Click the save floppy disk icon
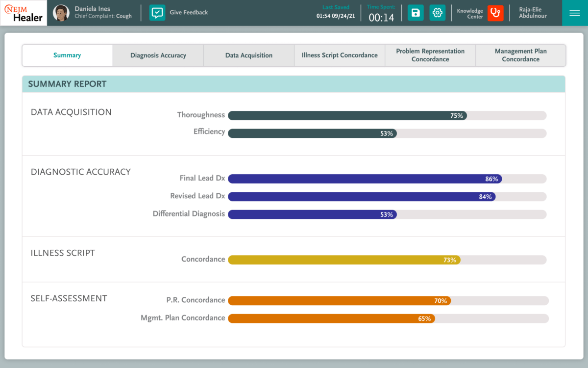 [416, 13]
